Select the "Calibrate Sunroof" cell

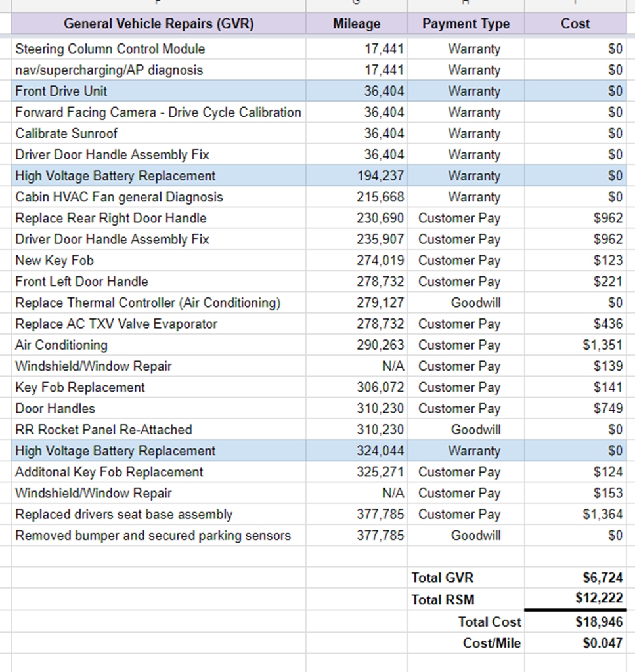tap(159, 133)
